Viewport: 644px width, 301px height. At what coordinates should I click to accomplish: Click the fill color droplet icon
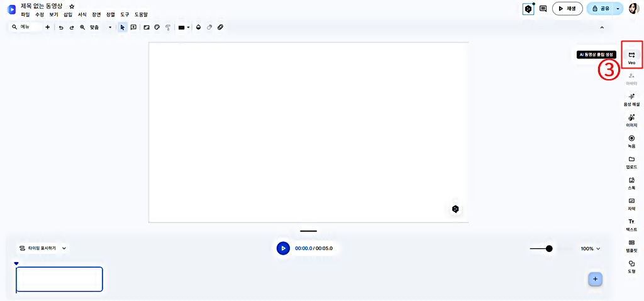pos(198,28)
